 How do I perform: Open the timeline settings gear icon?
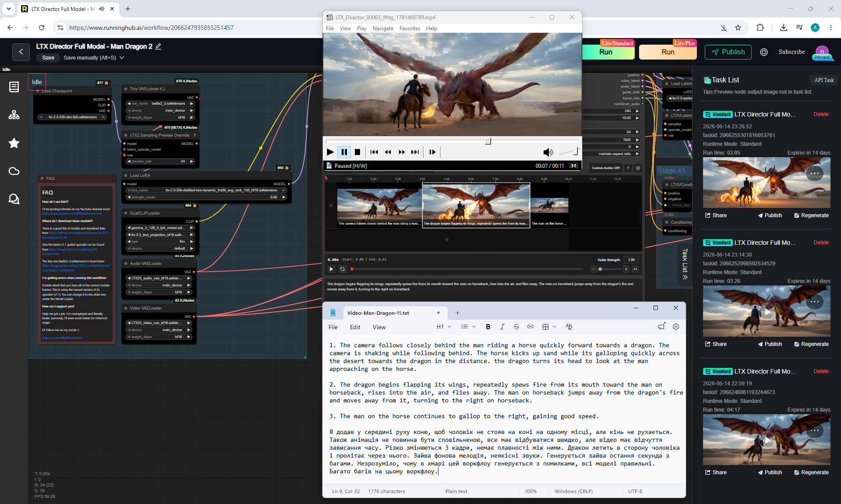[638, 168]
